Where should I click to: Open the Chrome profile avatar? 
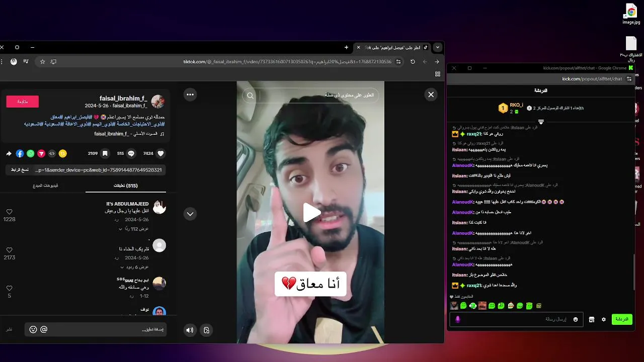point(14,61)
